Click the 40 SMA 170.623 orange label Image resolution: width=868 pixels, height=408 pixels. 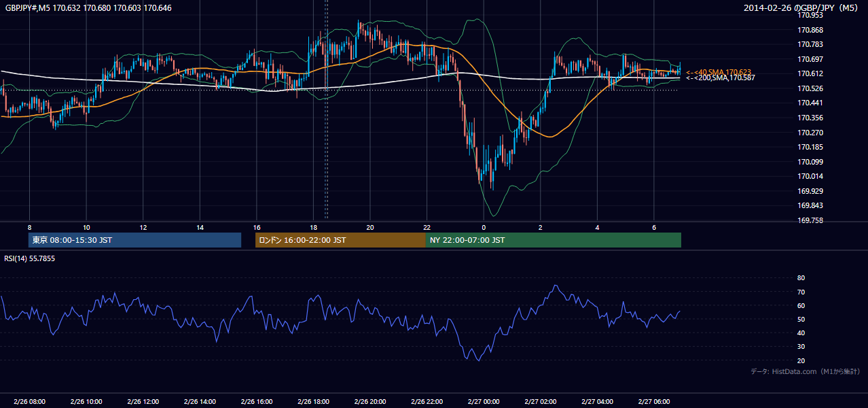pyautogui.click(x=719, y=72)
